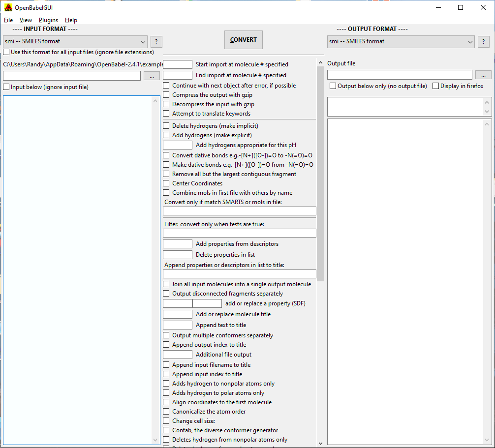Screen dimensions: 495x448
Task: Focus 'Append text to title' field
Action: (x=178, y=325)
